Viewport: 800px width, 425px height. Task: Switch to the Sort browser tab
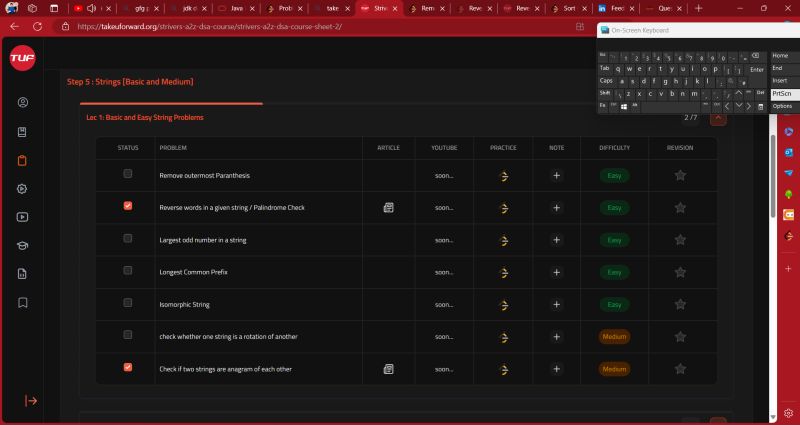click(567, 8)
